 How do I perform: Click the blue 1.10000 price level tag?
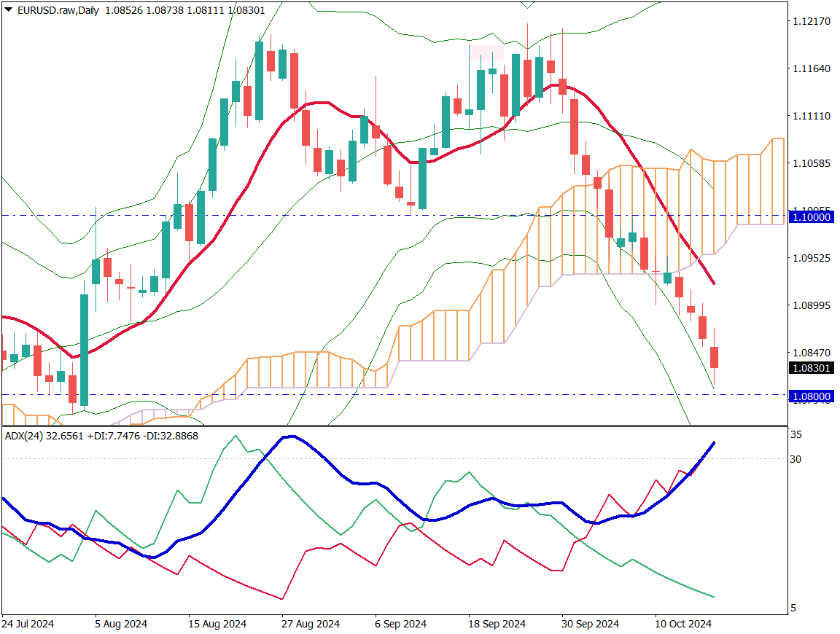(x=811, y=217)
